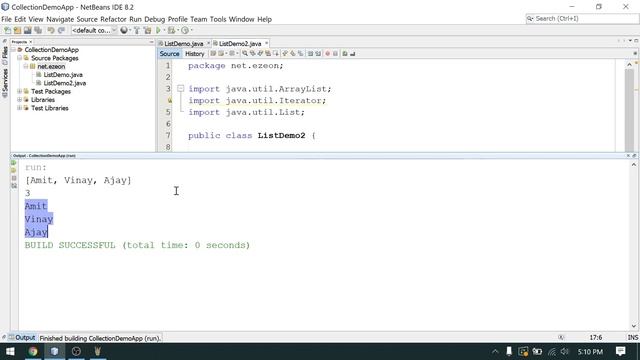This screenshot has height=360, width=640.
Task: Click the Clean and Build Project icon
Action: coord(147,30)
